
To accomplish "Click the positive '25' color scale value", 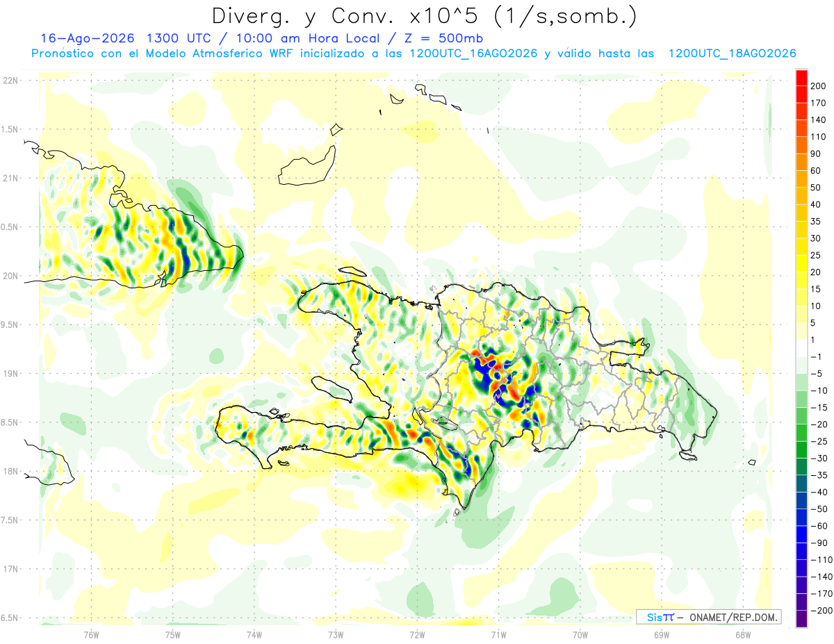I will pos(815,255).
